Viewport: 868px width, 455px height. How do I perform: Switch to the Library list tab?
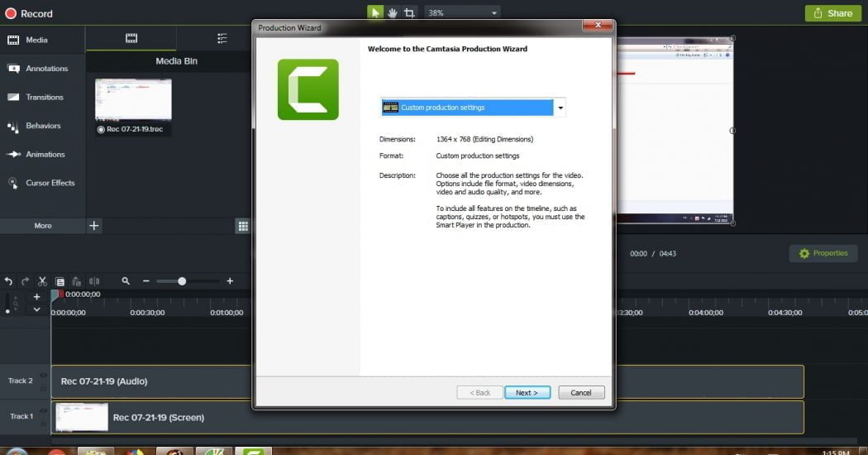tap(222, 38)
